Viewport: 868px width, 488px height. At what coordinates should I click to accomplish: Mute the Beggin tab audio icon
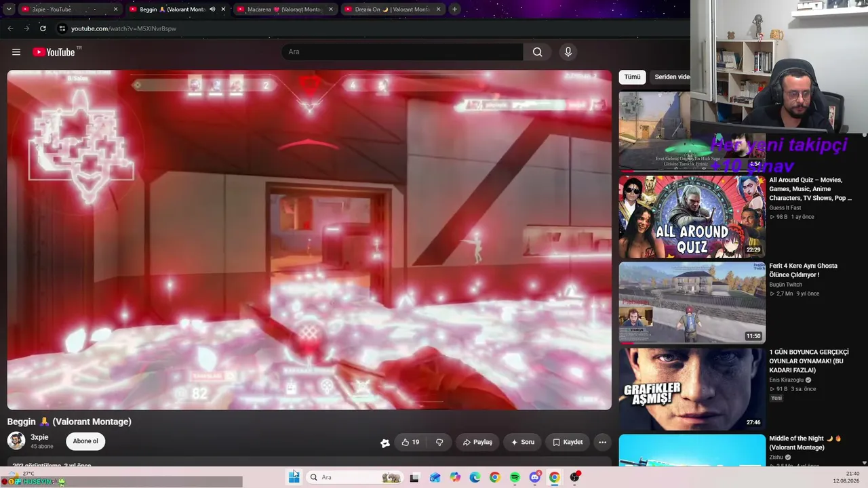click(212, 9)
